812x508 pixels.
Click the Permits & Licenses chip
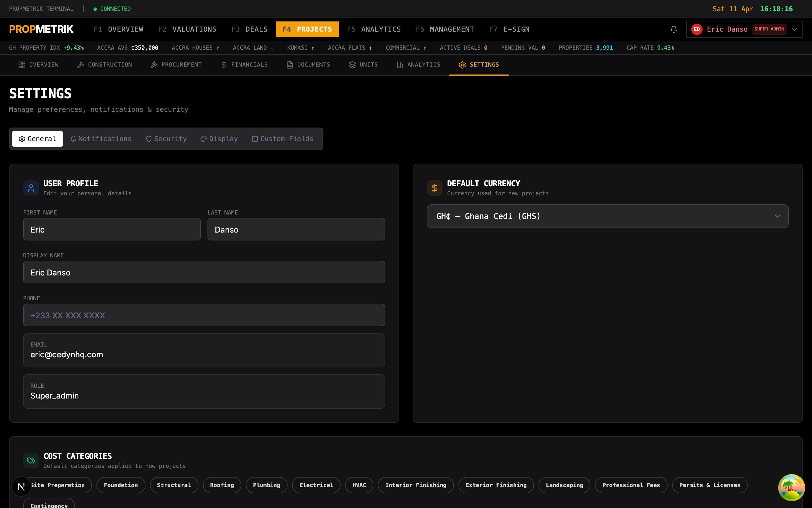[x=710, y=485]
